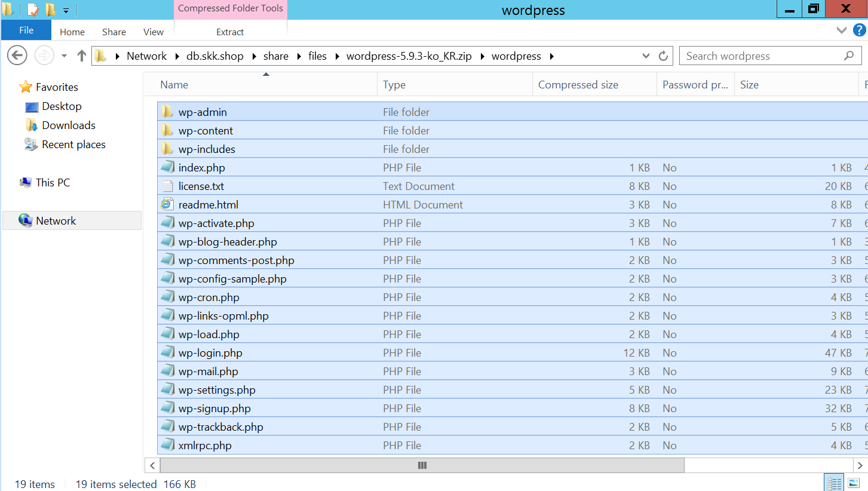
Task: Click the Back navigation arrow
Action: (x=17, y=56)
